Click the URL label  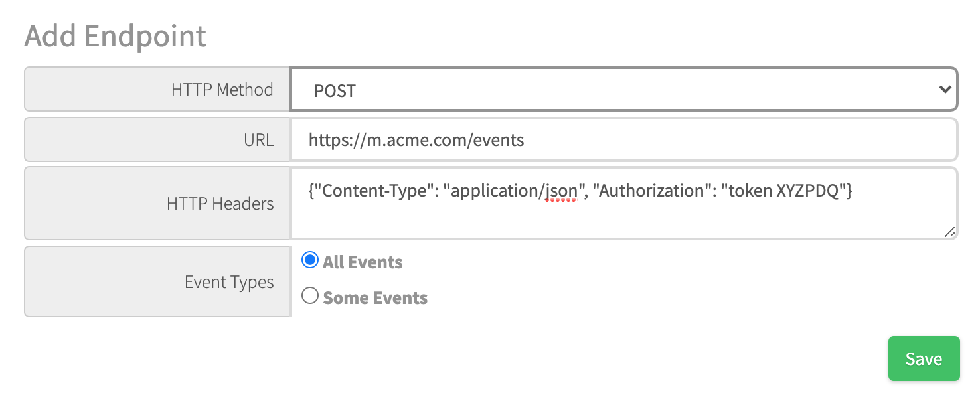258,140
